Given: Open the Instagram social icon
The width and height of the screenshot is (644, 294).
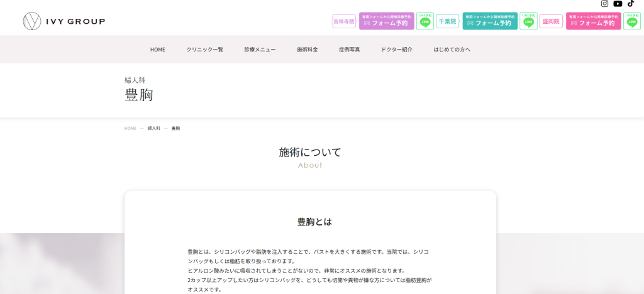Looking at the screenshot, I should (x=604, y=4).
